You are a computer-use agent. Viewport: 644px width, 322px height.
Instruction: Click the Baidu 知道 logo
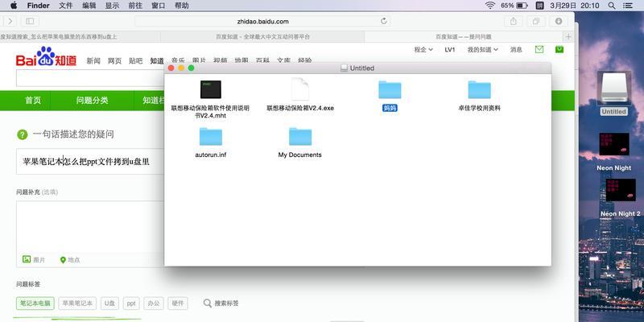point(46,56)
